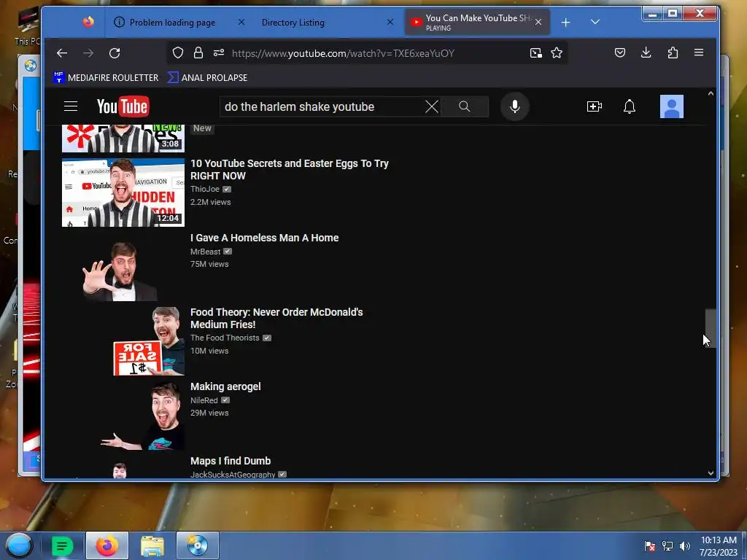
Task: Click the Start orb button
Action: (19, 545)
